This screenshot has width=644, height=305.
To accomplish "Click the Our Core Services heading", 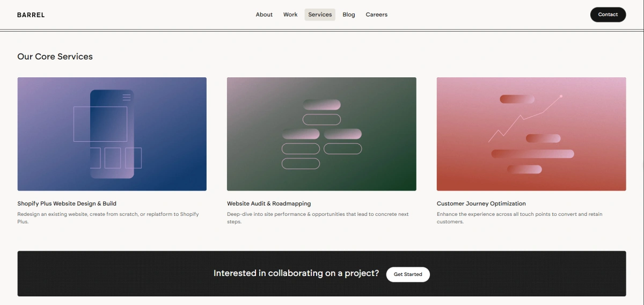I will click(55, 56).
